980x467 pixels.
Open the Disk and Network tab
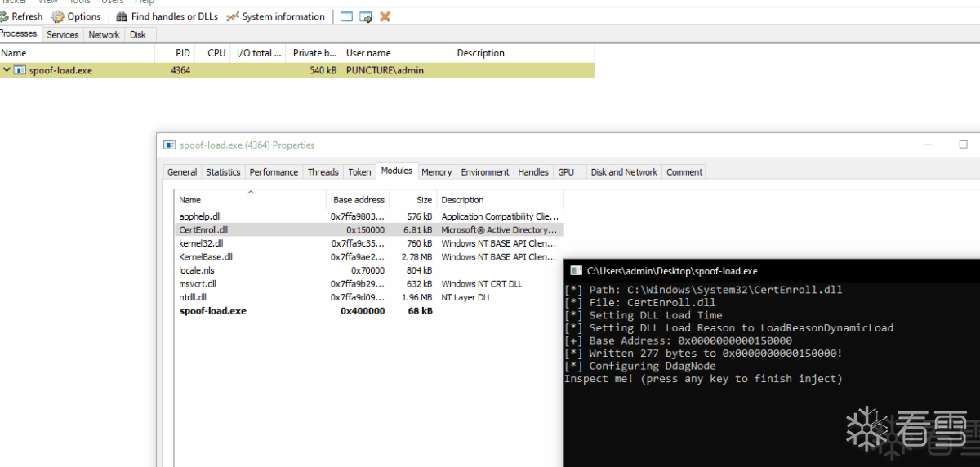coord(624,172)
